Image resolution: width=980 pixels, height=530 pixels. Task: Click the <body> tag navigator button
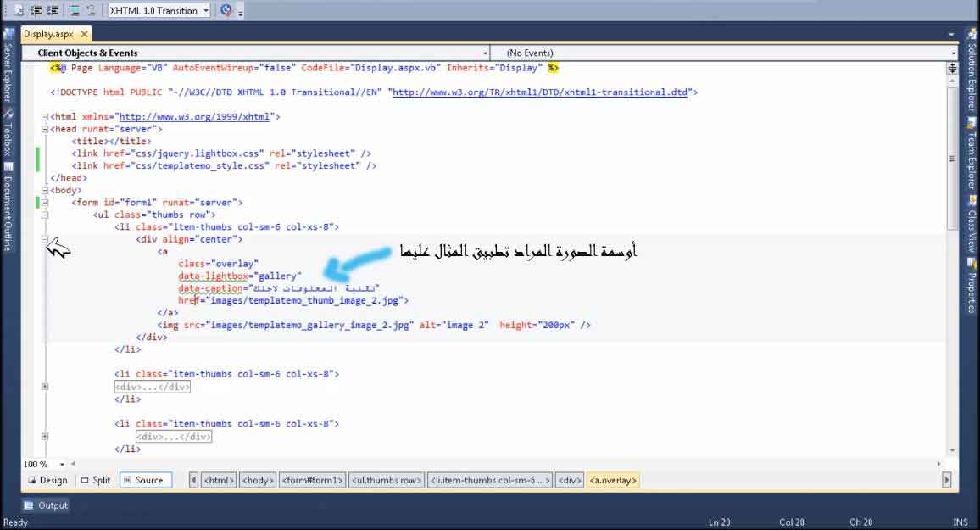(x=258, y=480)
